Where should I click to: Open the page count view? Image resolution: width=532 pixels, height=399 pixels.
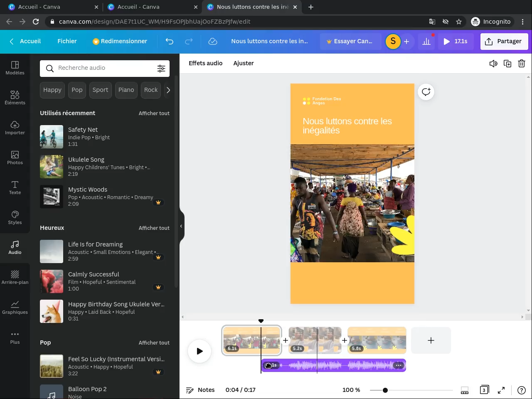coord(484,390)
